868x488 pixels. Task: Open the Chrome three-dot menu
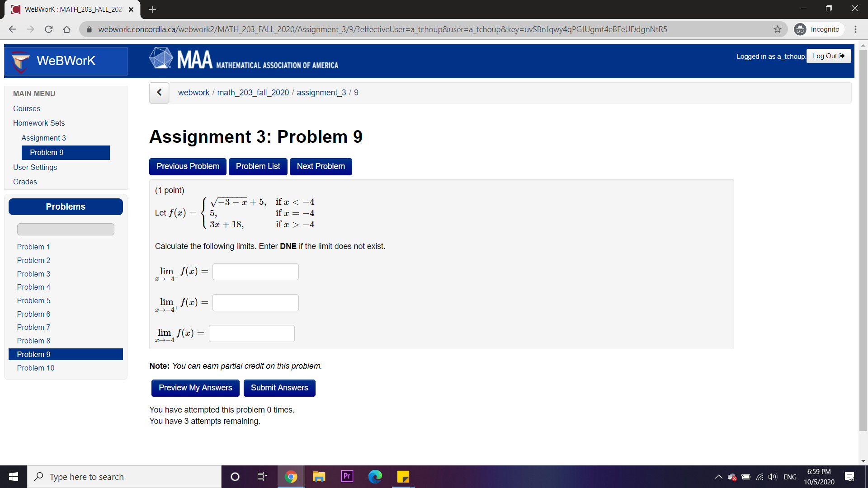[855, 29]
